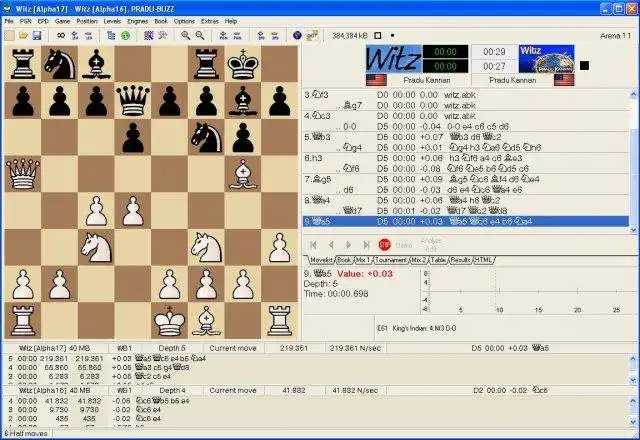
Task: Click the black king on g8
Action: tap(243, 64)
